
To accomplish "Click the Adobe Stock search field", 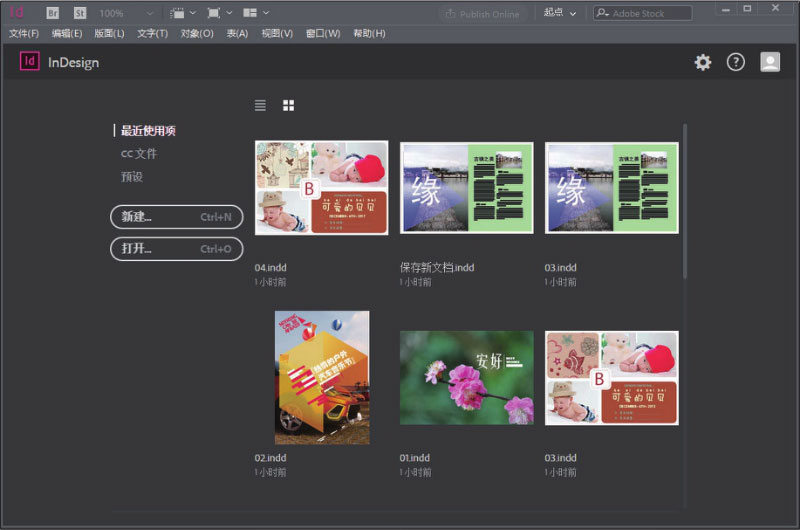I will point(650,13).
